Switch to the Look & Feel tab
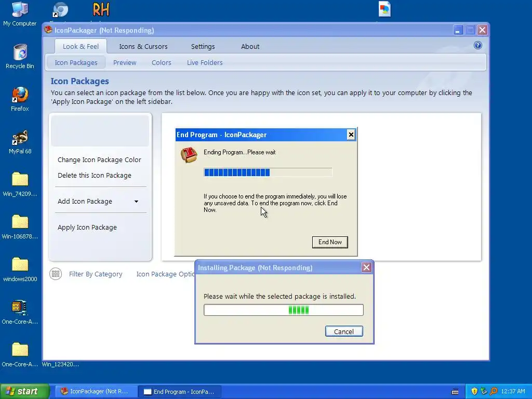The width and height of the screenshot is (532, 399). click(x=81, y=46)
